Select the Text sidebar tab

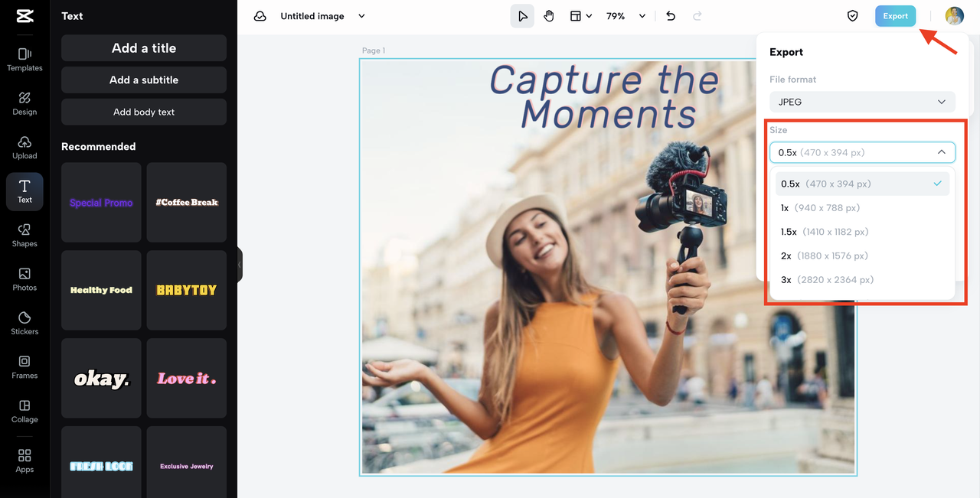[x=24, y=191]
